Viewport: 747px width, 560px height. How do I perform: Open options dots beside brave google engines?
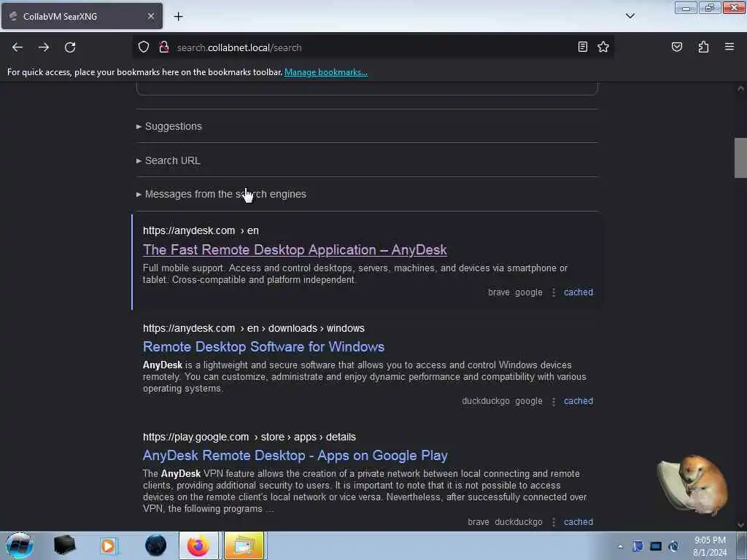click(553, 292)
